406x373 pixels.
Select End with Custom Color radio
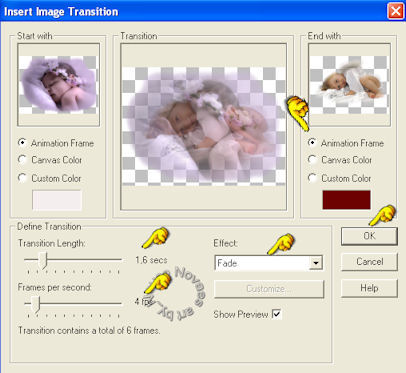click(x=312, y=178)
